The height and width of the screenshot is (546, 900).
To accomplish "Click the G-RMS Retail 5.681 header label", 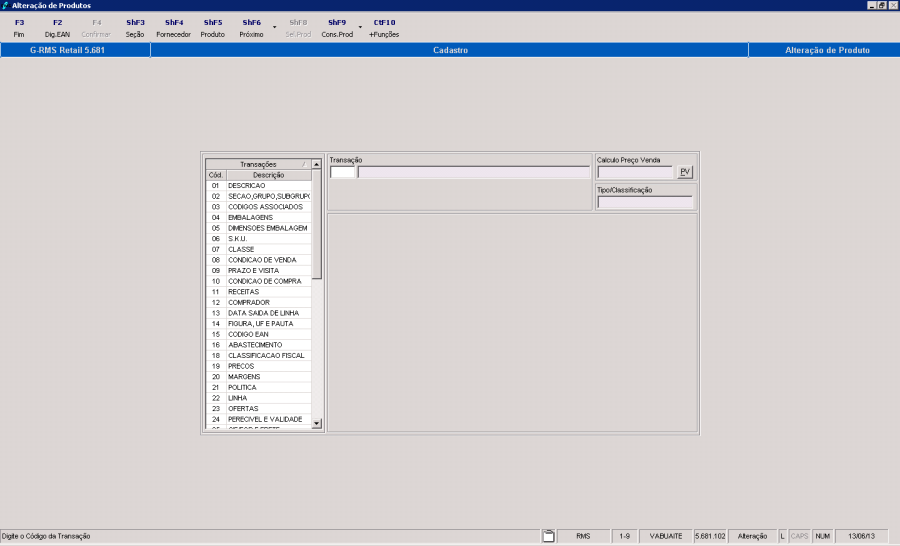I will tap(67, 50).
